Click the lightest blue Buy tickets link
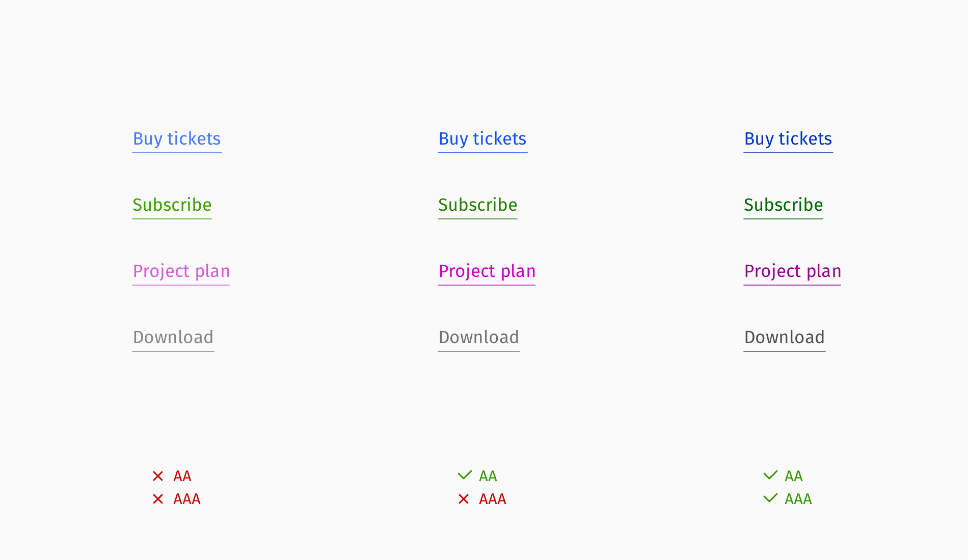This screenshot has width=968, height=560. (x=177, y=139)
